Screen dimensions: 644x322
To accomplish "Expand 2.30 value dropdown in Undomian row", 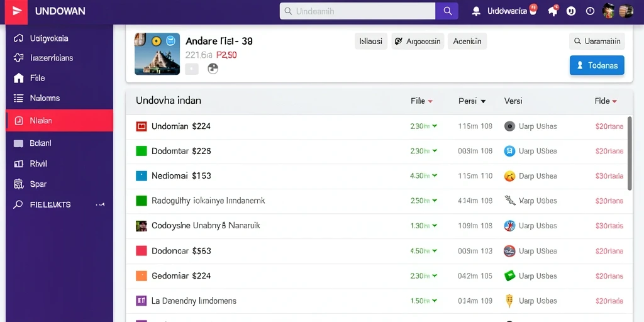I will pos(435,126).
